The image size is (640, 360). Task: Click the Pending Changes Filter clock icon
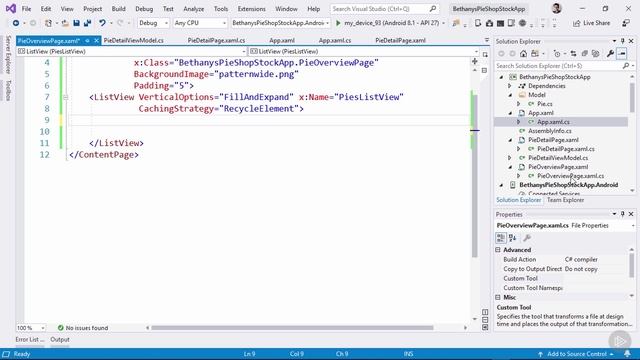coord(557,53)
